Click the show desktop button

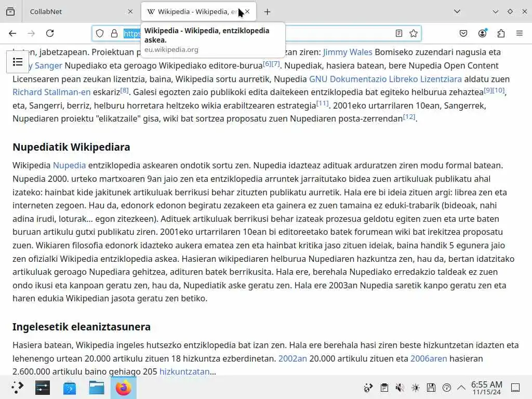click(x=515, y=388)
